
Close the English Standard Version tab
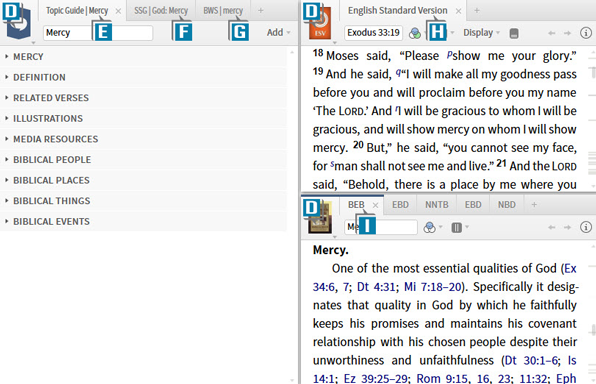tap(458, 11)
